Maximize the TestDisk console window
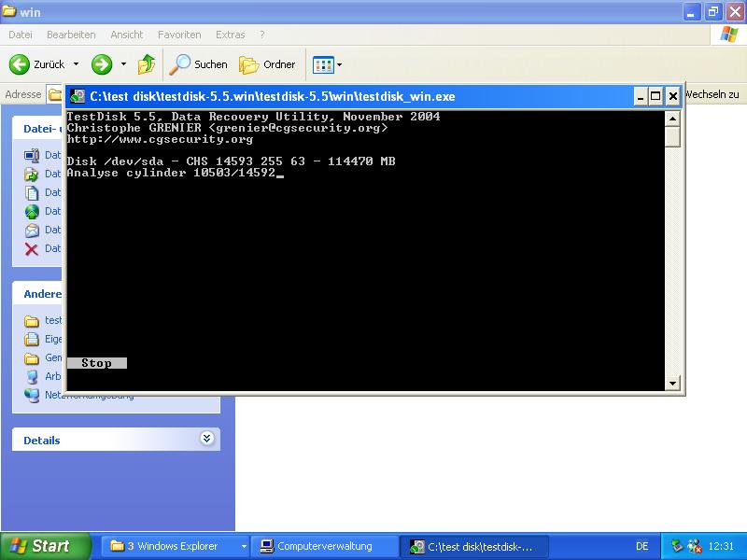Image resolution: width=747 pixels, height=560 pixels. [655, 97]
